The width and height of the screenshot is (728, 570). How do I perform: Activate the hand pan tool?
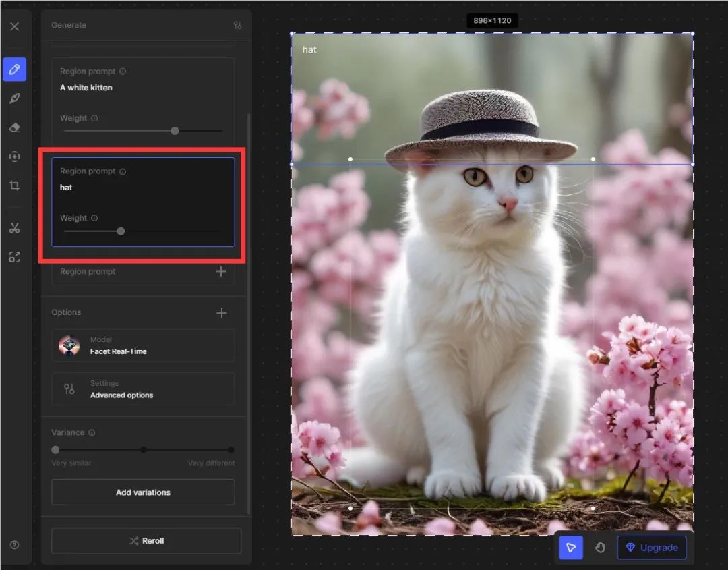pyautogui.click(x=600, y=548)
